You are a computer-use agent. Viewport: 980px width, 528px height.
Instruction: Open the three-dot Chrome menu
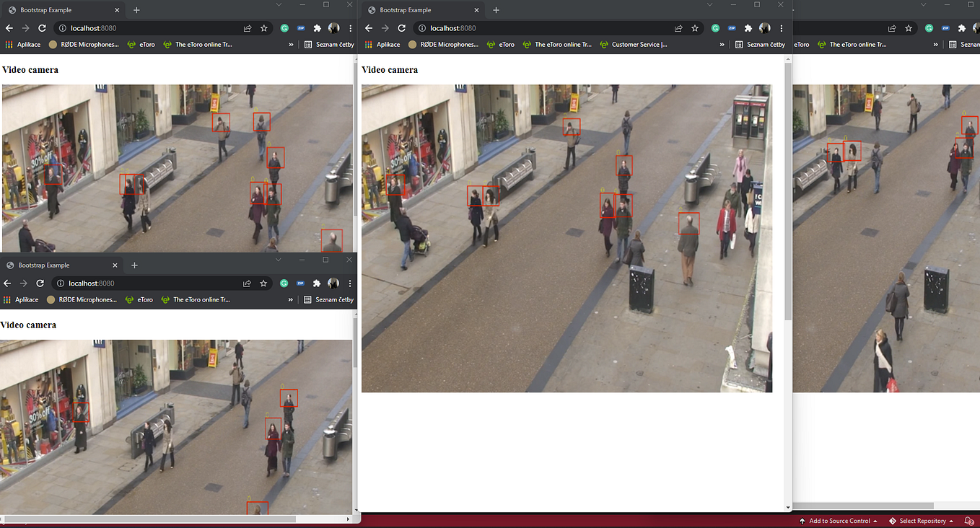coord(781,27)
